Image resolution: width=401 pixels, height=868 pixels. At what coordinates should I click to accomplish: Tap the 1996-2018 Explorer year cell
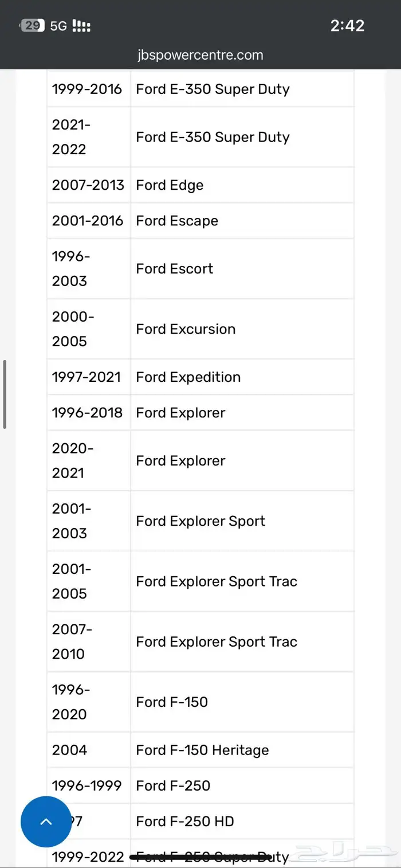click(88, 413)
